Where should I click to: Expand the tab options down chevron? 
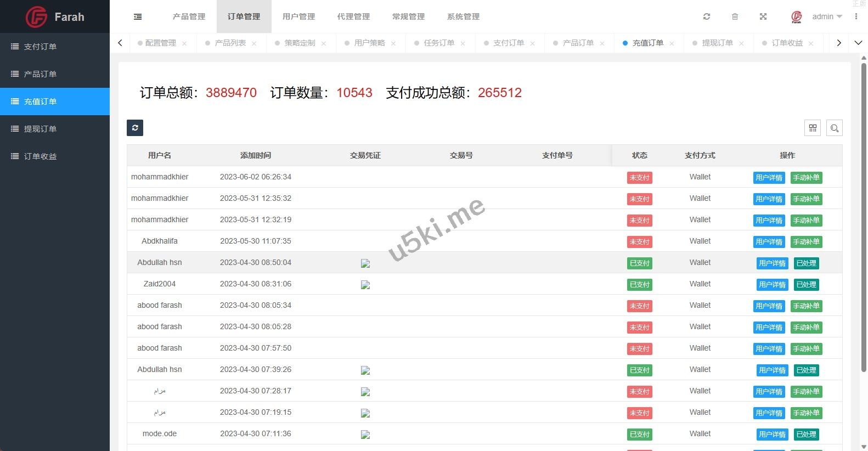tap(858, 43)
